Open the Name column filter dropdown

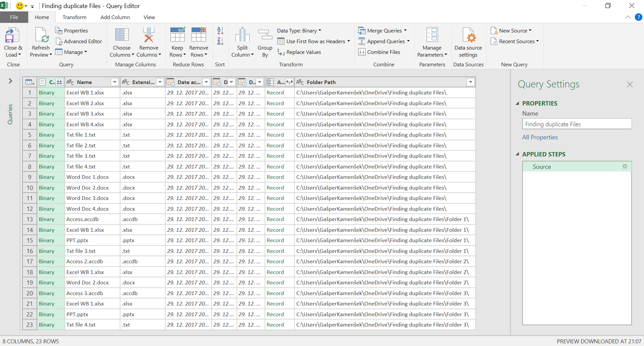[x=115, y=82]
